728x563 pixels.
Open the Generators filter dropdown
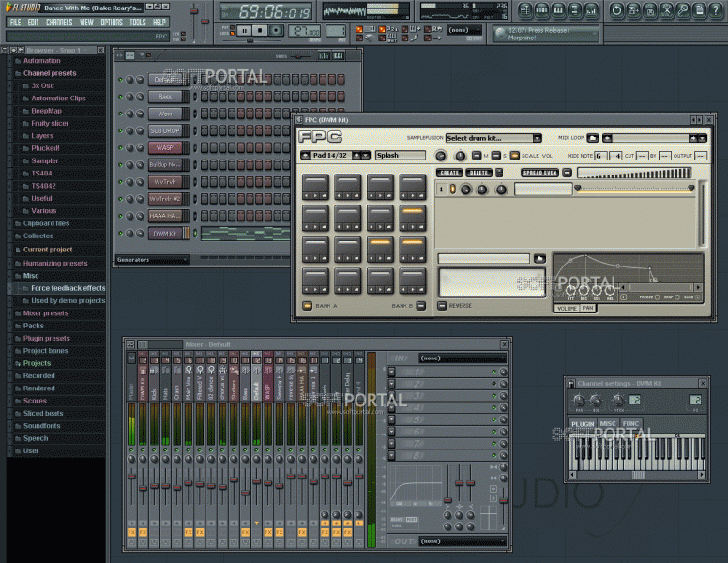150,259
